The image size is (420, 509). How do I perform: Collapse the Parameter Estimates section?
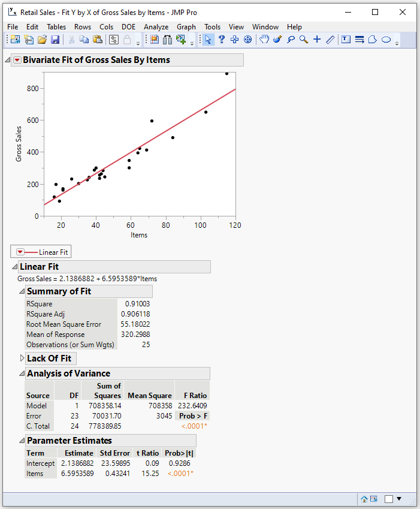pos(22,441)
